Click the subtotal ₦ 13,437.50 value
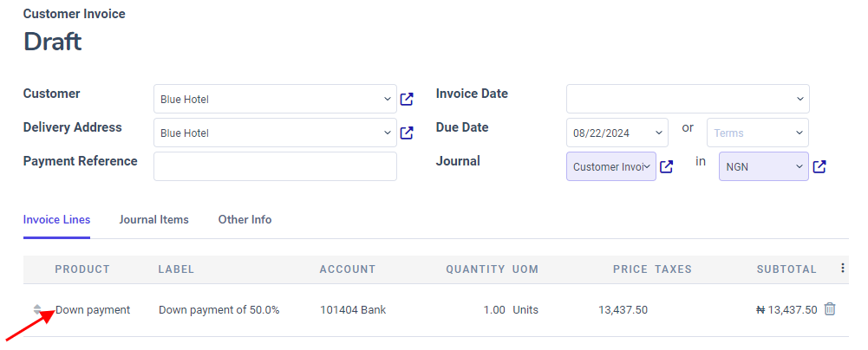This screenshot has width=868, height=350. pyautogui.click(x=786, y=310)
